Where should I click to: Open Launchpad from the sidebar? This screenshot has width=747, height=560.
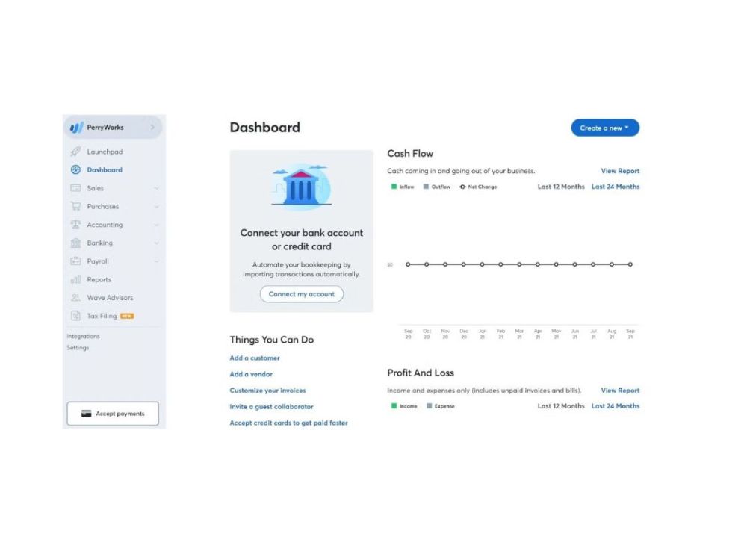click(105, 152)
